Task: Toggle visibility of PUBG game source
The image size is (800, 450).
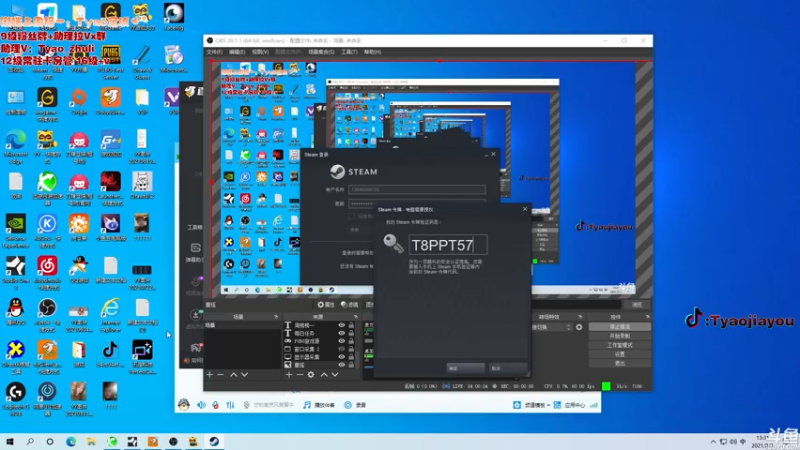Action: pos(341,341)
